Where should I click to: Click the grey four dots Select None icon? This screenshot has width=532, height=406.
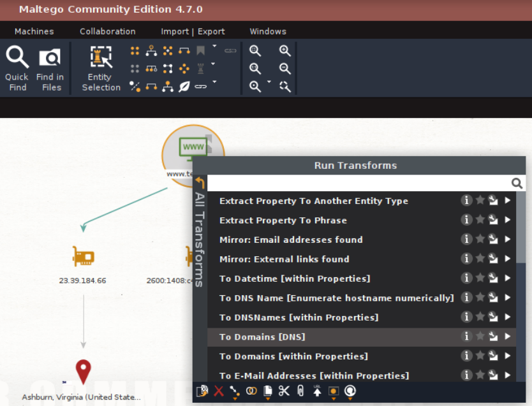[x=135, y=69]
